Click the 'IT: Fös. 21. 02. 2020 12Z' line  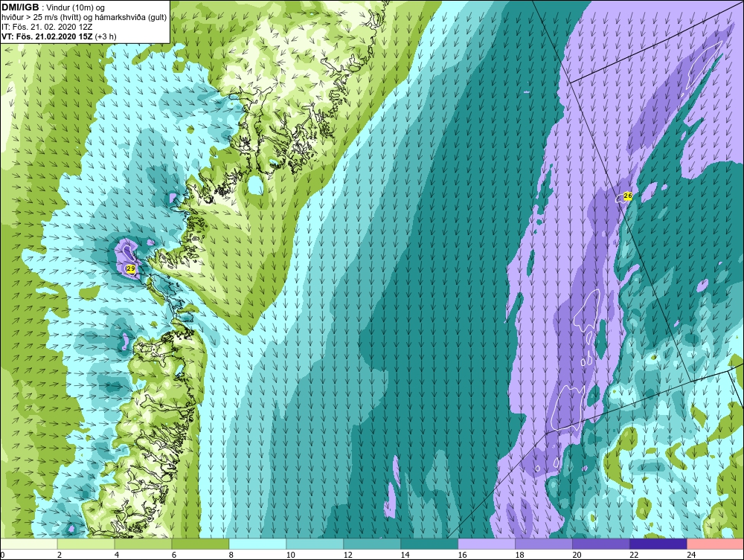coord(45,27)
